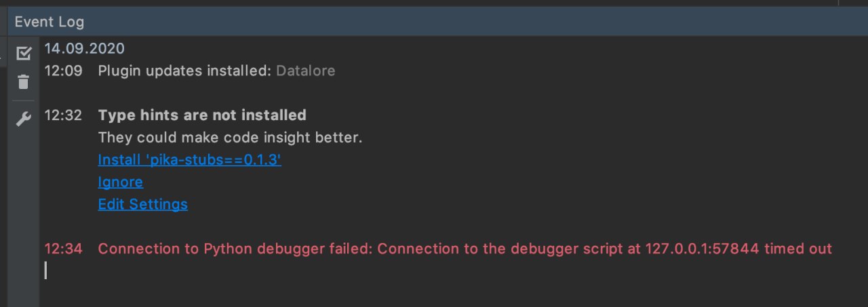Click the 'Plugin updates installed:' text

[x=184, y=71]
